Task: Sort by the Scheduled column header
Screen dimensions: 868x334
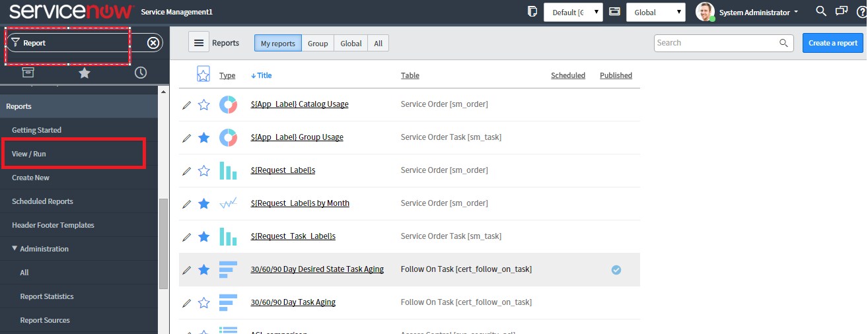Action: coord(568,75)
